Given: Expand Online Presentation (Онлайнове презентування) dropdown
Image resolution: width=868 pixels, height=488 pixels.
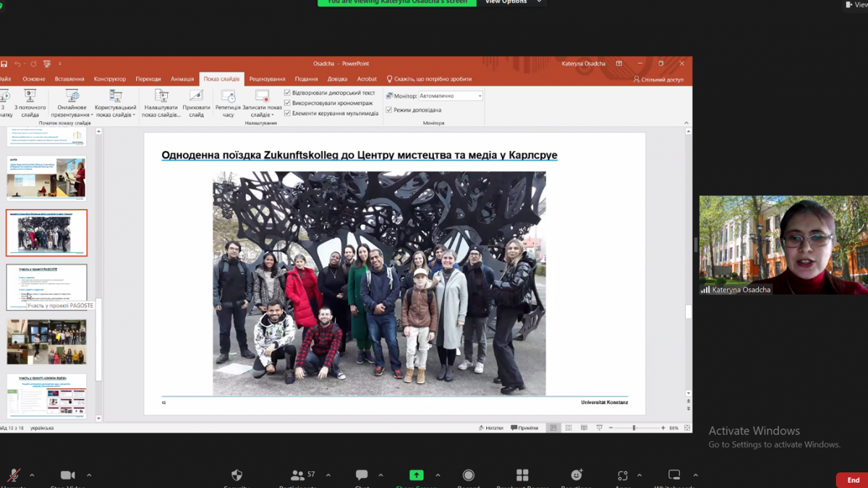Looking at the screenshot, I should (92, 115).
